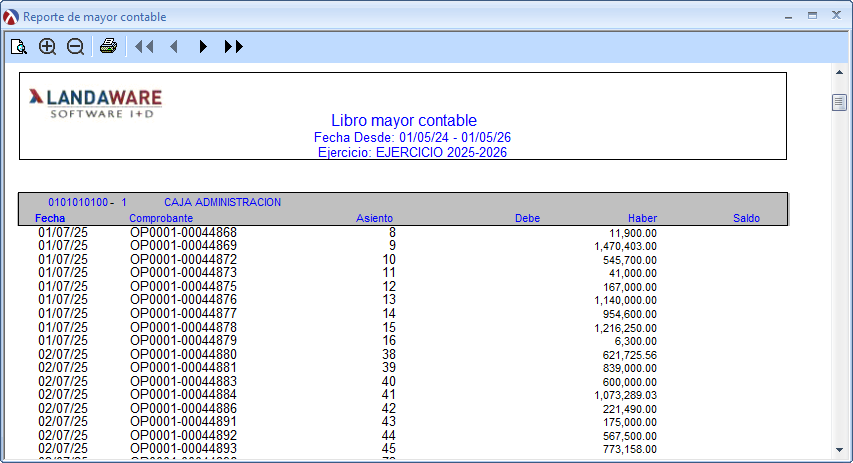Click the scrollbar up arrow
This screenshot has width=853, height=463.
pyautogui.click(x=839, y=72)
